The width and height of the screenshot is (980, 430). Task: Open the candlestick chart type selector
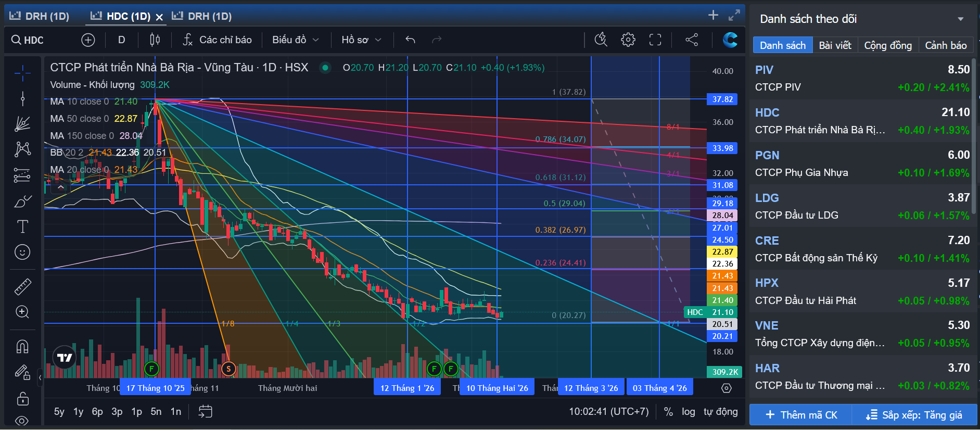coord(155,40)
